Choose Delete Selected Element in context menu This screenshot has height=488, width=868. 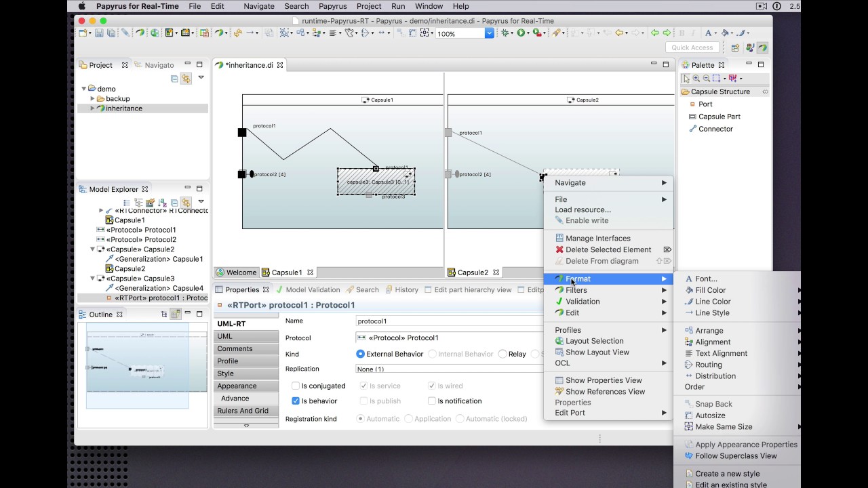608,250
